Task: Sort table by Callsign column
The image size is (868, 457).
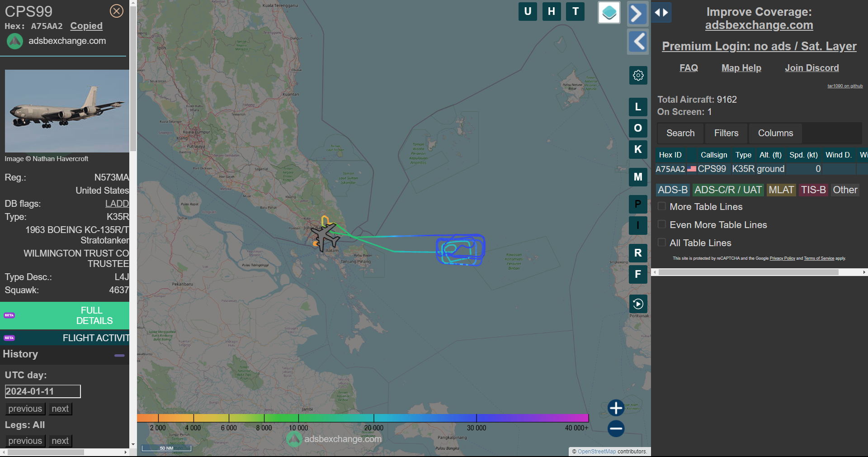Action: (x=714, y=155)
